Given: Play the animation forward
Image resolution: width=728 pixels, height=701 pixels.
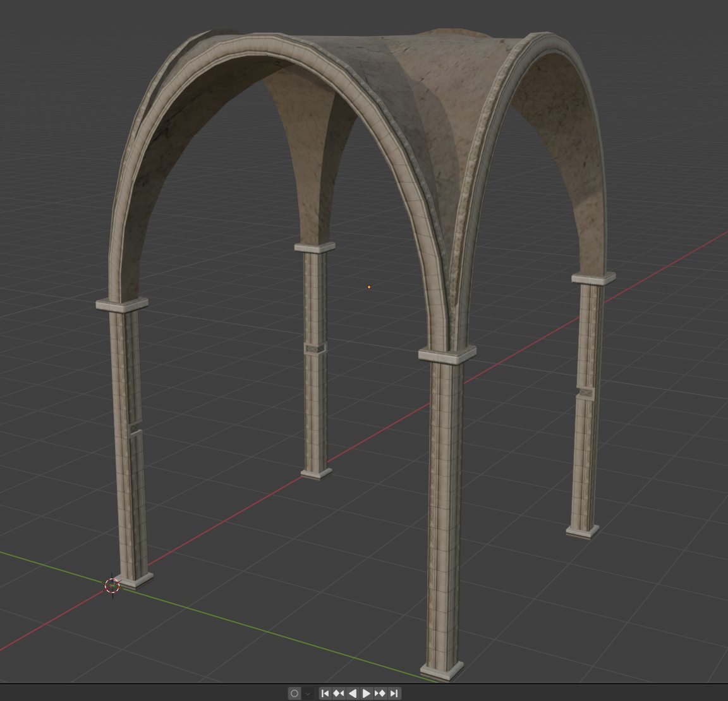Looking at the screenshot, I should tap(367, 693).
